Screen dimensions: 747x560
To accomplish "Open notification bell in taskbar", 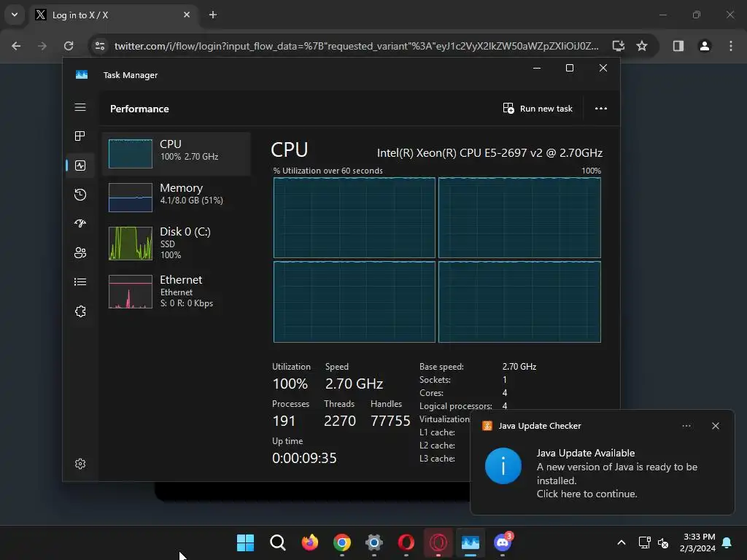I will coord(727,542).
